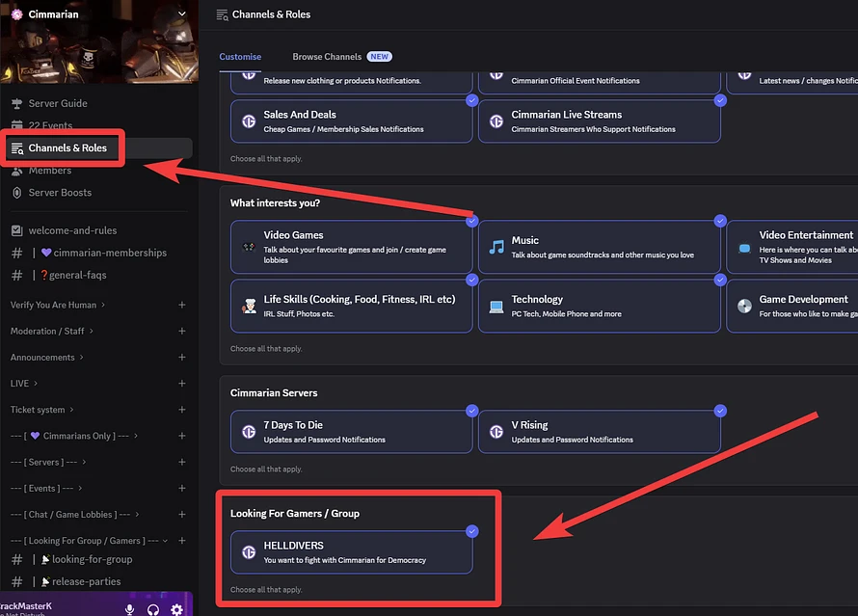Viewport: 858px width, 616px height.
Task: Click the Server Guide signpost icon
Action: 17,103
